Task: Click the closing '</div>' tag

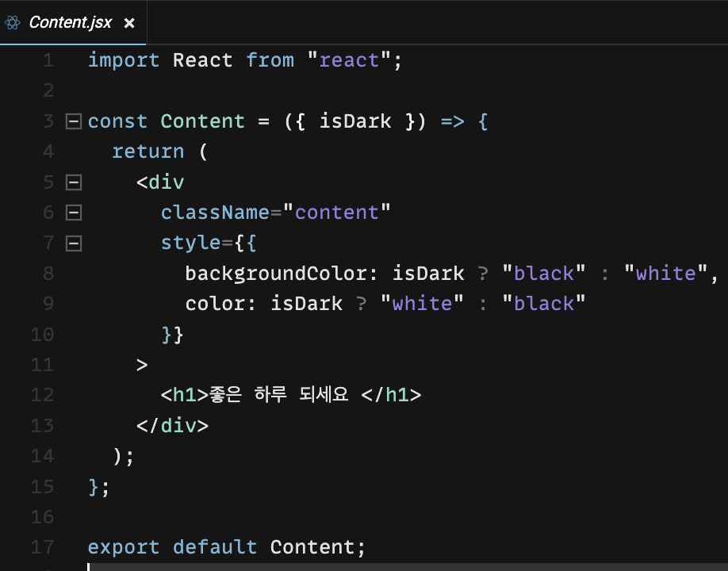Action: coord(172,426)
